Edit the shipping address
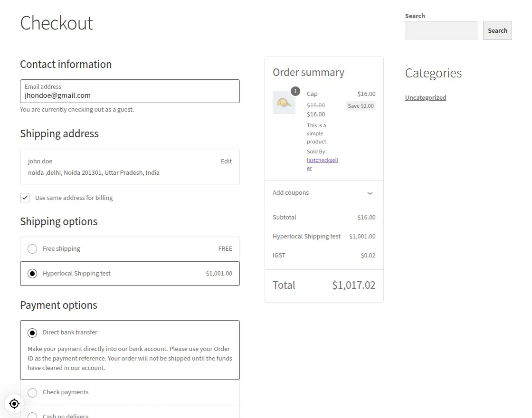The image size is (532, 418). coord(226,161)
